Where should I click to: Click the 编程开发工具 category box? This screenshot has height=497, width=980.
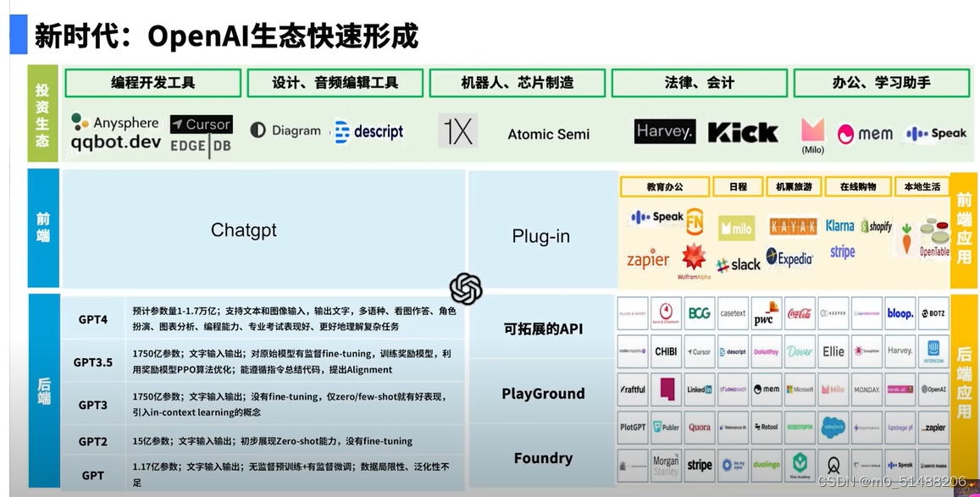pos(153,83)
